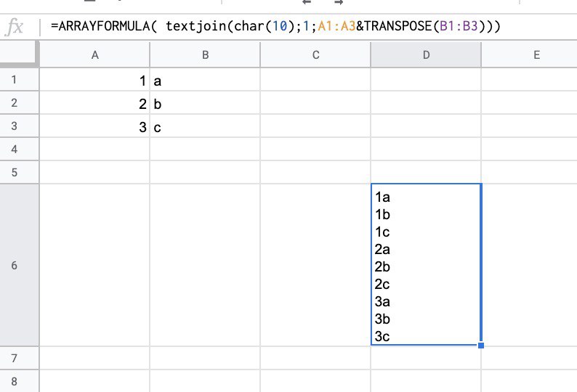Select column E header
The height and width of the screenshot is (392, 577).
tap(529, 54)
